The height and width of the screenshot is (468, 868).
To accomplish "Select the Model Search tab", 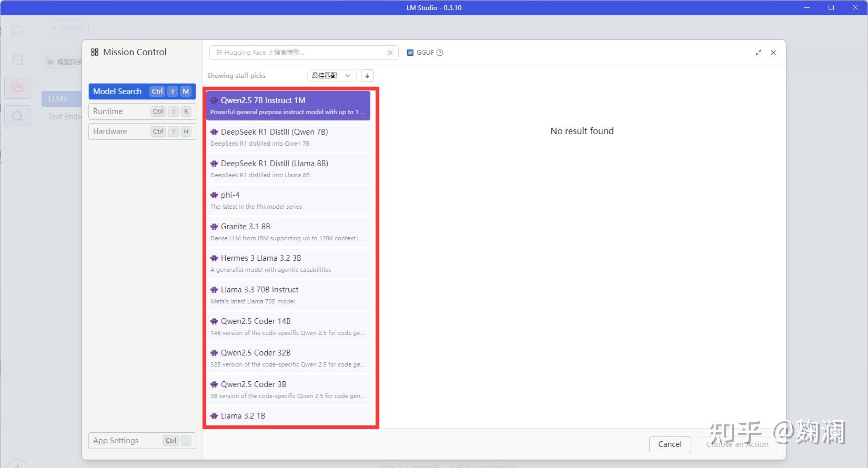I will point(142,91).
